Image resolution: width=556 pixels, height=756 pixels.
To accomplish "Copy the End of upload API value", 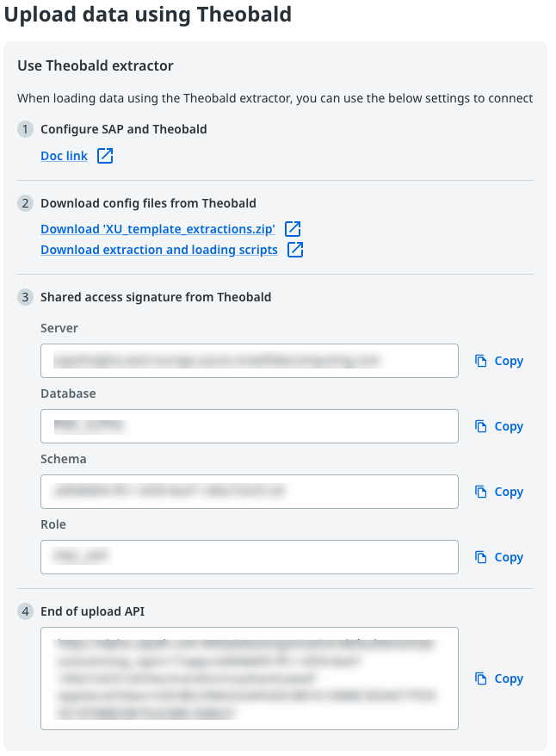I will click(x=480, y=679).
